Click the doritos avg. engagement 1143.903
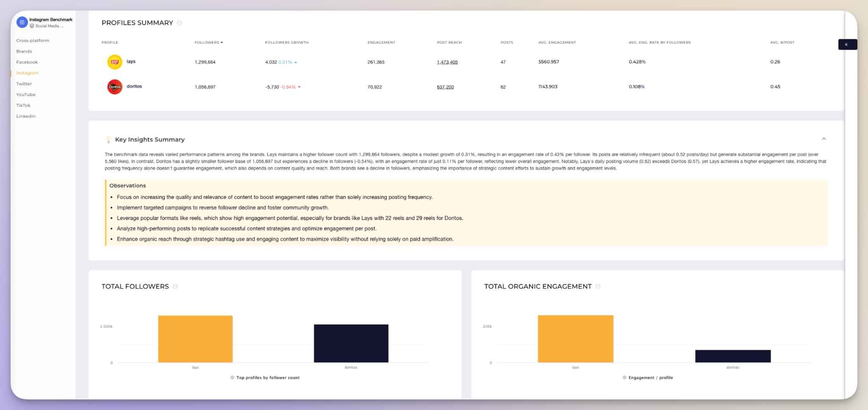Viewport: 868px width, 410px height. [548, 87]
